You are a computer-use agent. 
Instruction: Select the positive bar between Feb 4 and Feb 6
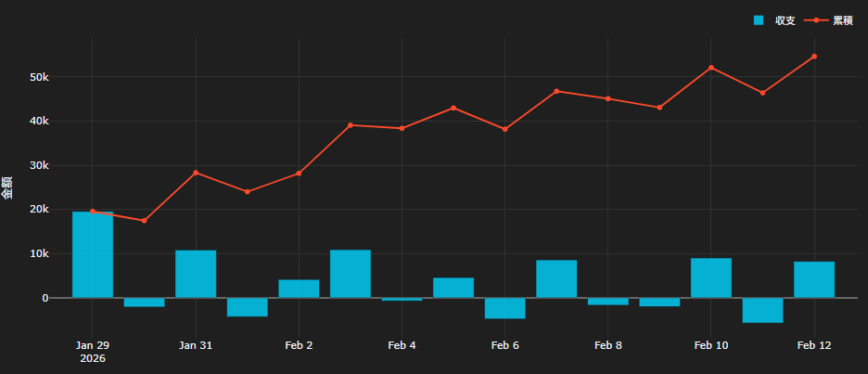[x=453, y=288]
